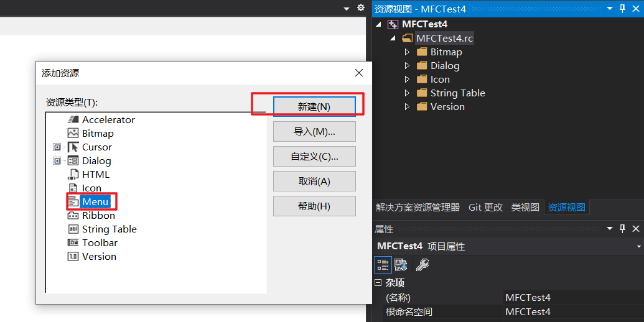Select MFCTest4.rc label in Resource View

[444, 38]
